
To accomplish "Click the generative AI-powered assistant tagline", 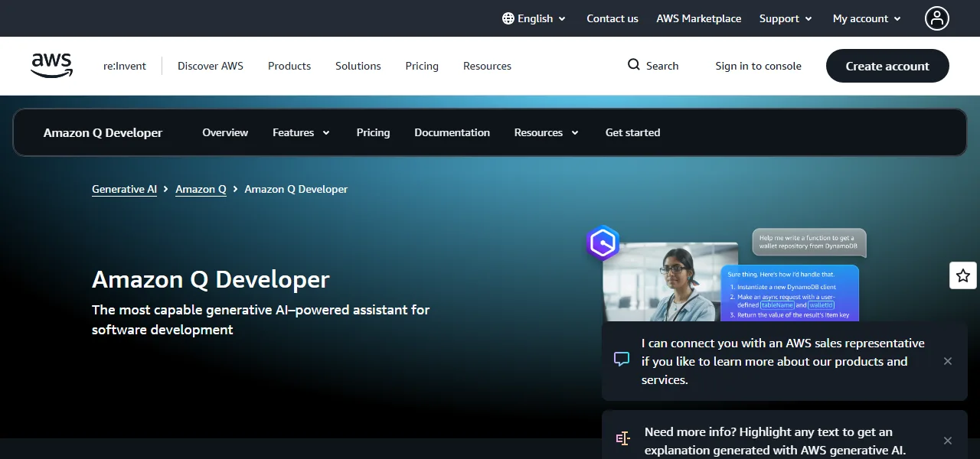I will 260,320.
